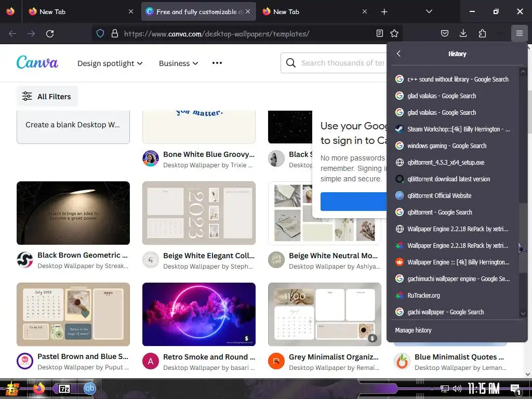
Task: Go forward using the browser forward arrow
Action: click(x=31, y=34)
